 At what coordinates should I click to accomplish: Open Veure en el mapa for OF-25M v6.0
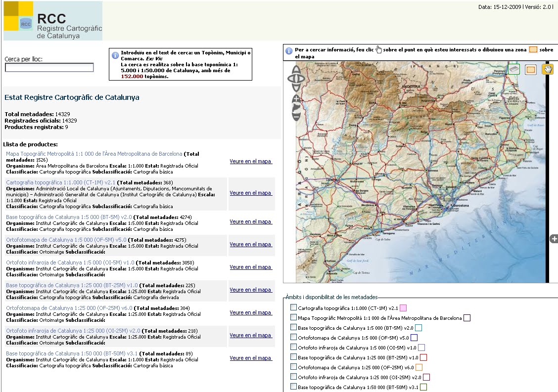pos(251,312)
